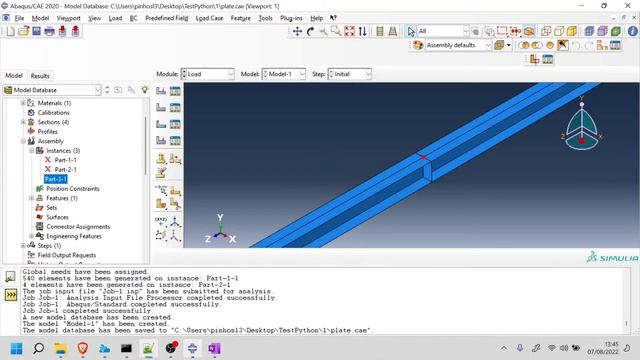This screenshot has width=640, height=360.
Task: Select Part-2-1 in the model tree
Action: (65, 169)
